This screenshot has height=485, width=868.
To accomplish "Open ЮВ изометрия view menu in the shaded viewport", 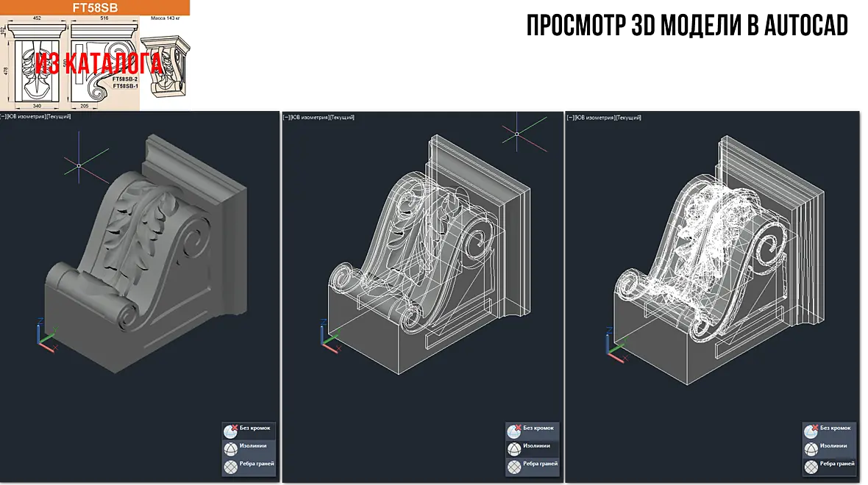I will (x=26, y=117).
